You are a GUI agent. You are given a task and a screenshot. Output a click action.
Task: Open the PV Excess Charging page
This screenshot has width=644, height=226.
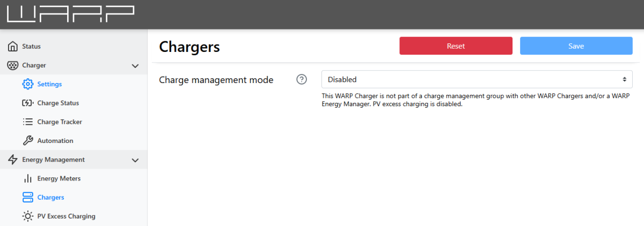point(66,216)
